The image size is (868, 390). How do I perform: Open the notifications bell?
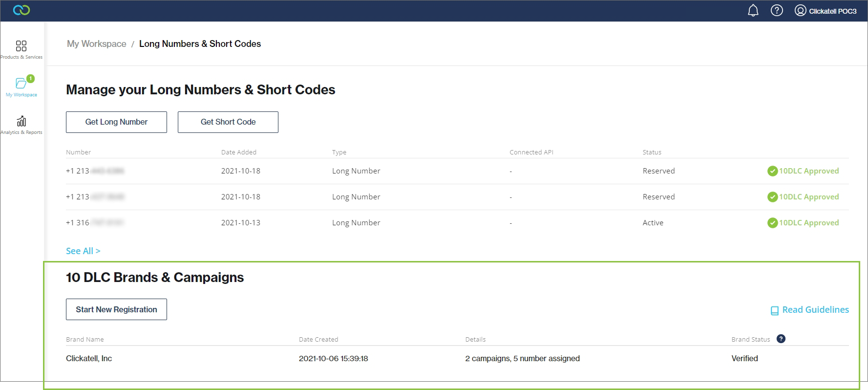click(x=753, y=11)
